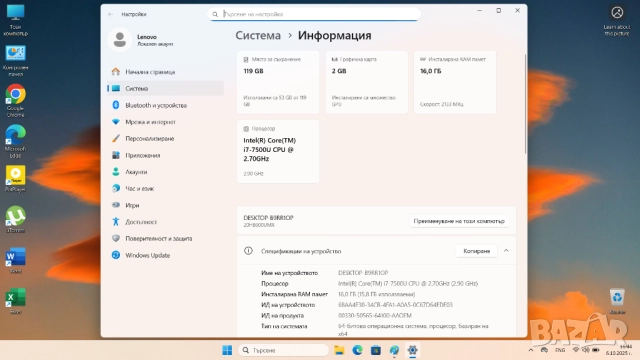640x360 pixels.
Task: Show hidden tray icons chevron
Action: [x=531, y=350]
